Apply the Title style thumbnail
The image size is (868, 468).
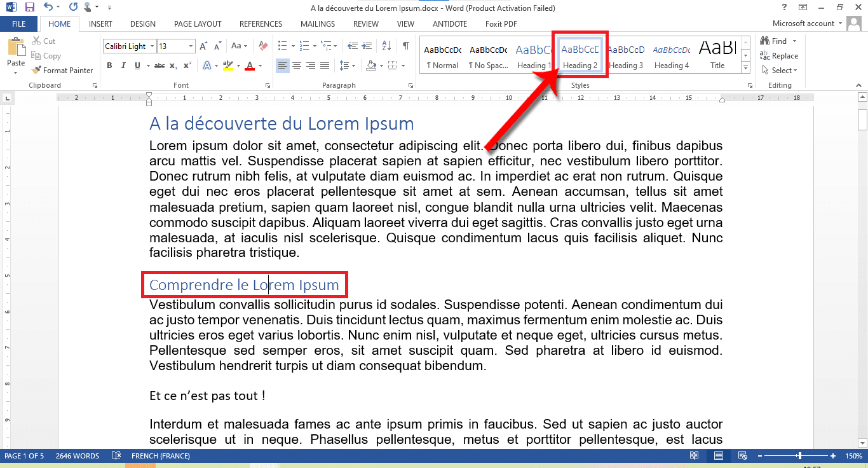[x=717, y=55]
